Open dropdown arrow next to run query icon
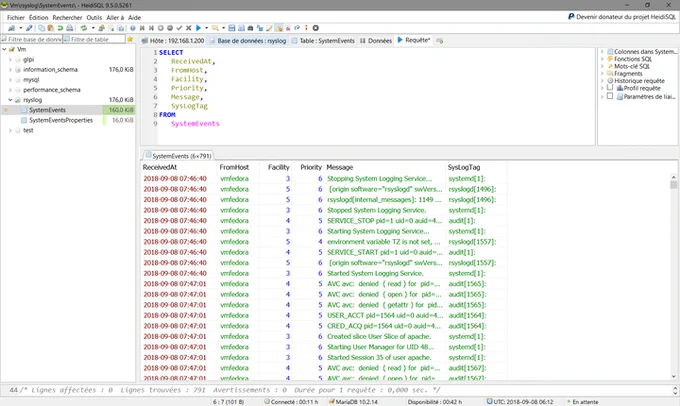This screenshot has width=680, height=406. coord(206,28)
